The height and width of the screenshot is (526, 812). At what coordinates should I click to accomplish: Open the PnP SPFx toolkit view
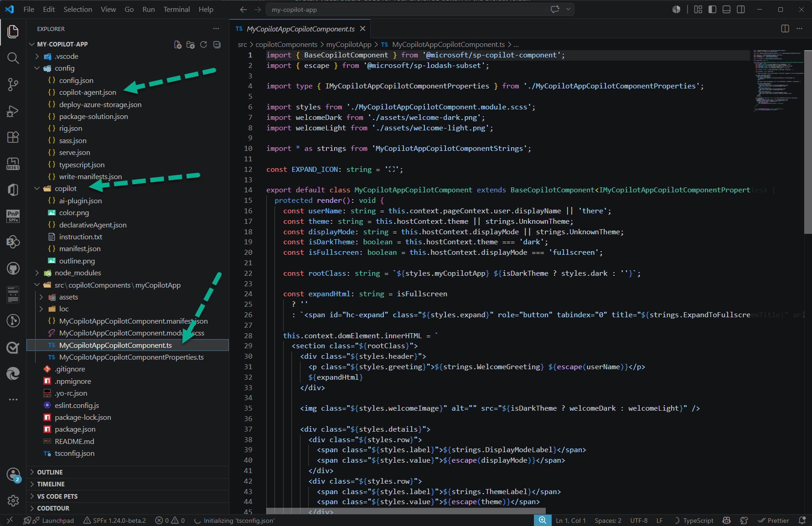(13, 216)
